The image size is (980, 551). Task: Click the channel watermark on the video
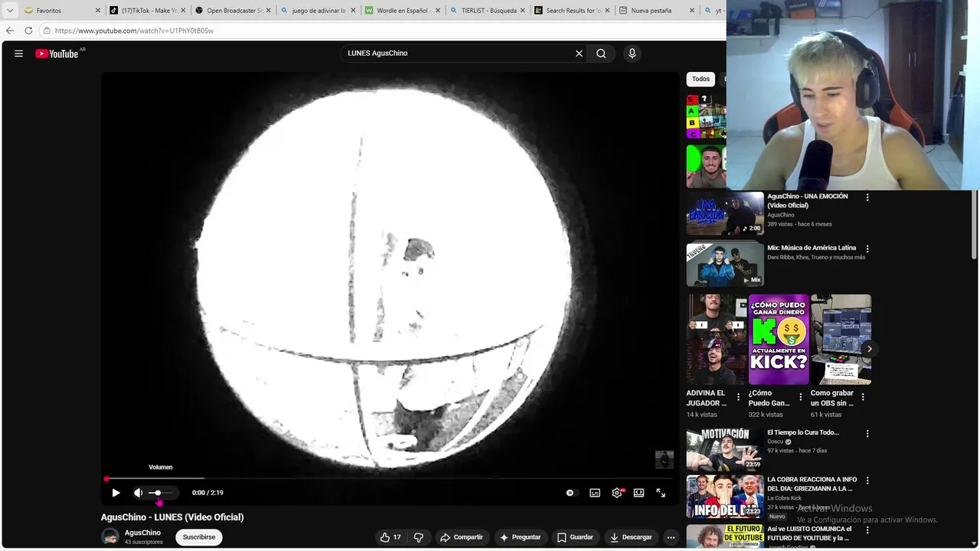point(664,459)
